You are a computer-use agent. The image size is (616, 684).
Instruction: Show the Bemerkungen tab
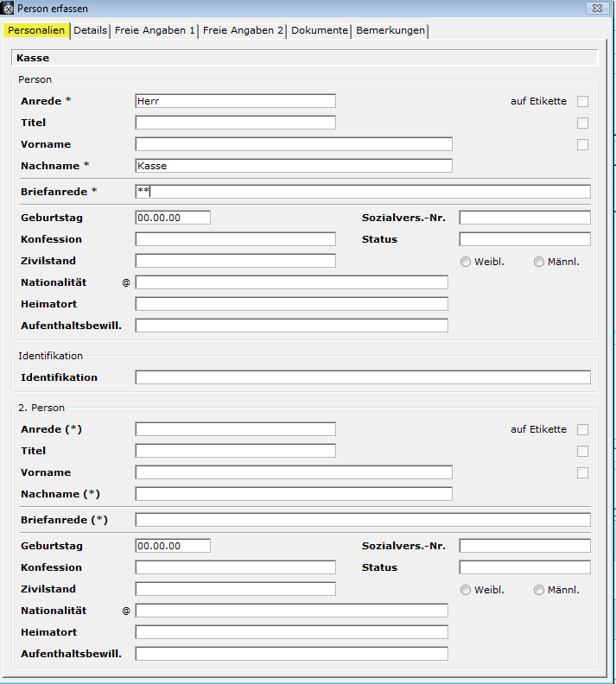tap(391, 30)
